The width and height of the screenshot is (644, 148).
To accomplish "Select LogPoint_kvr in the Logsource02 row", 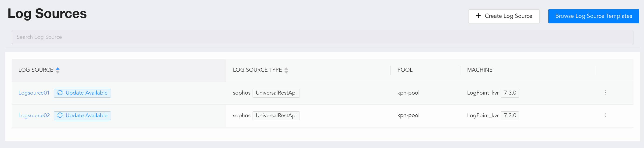I will 482,115.
